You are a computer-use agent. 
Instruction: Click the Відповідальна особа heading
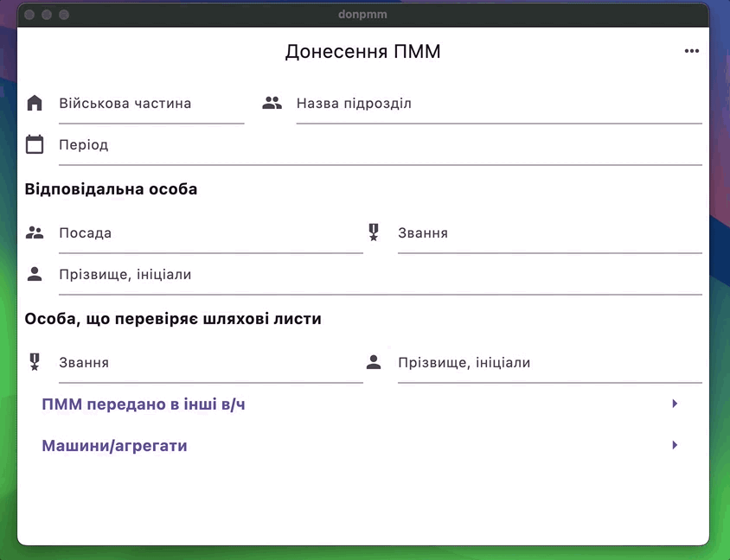tap(111, 189)
